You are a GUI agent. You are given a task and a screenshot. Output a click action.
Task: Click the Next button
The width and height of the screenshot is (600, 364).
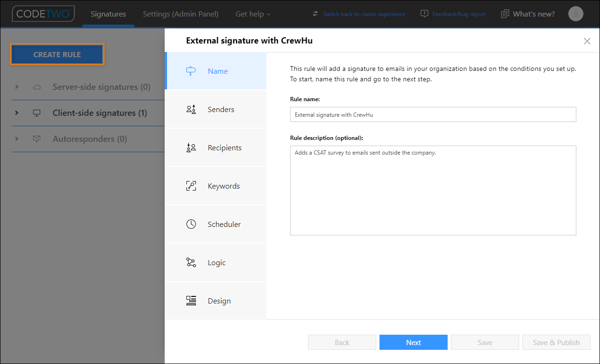(x=414, y=342)
